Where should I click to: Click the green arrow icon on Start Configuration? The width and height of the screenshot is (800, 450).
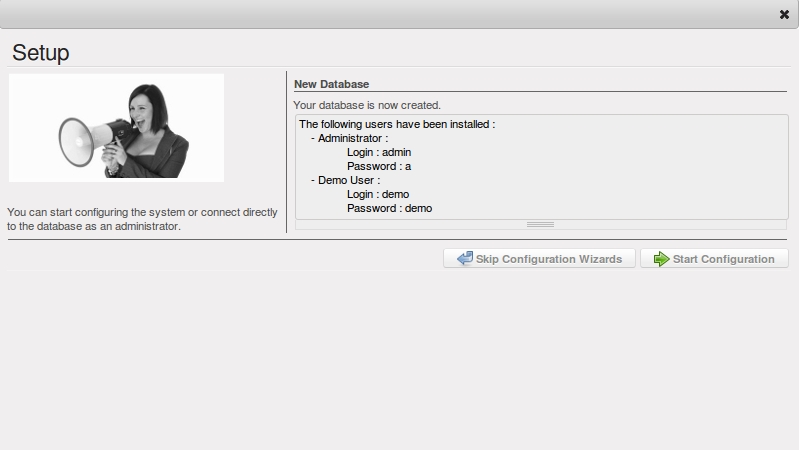[x=661, y=259]
